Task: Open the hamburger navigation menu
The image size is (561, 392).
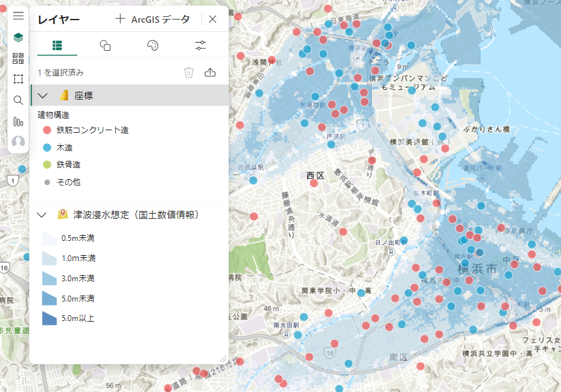Action: 18,16
